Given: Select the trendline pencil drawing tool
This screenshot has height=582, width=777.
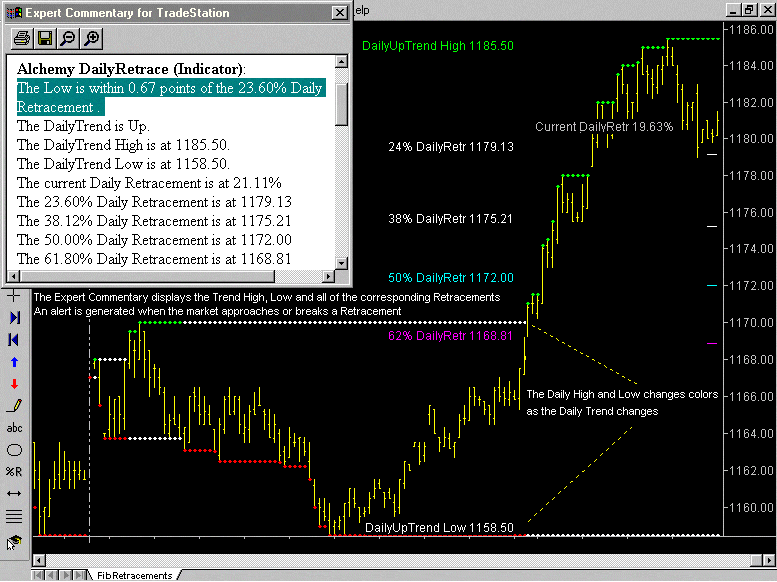Looking at the screenshot, I should (14, 406).
